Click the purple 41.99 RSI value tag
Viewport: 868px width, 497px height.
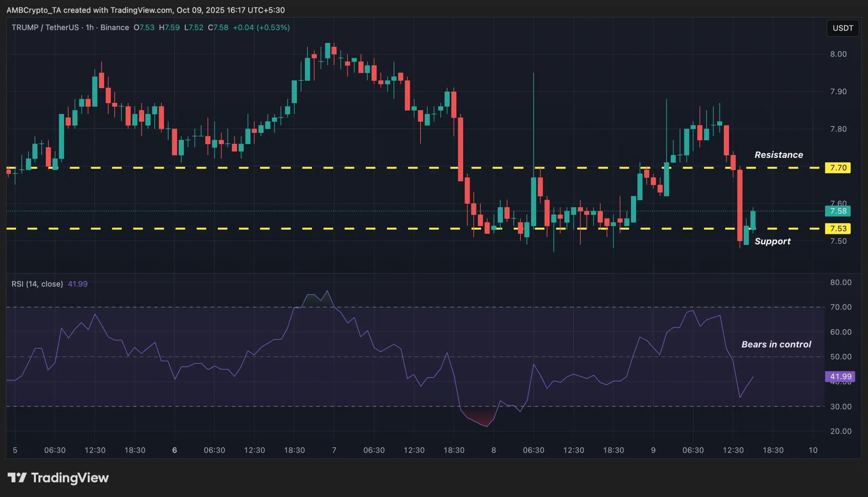coord(840,376)
